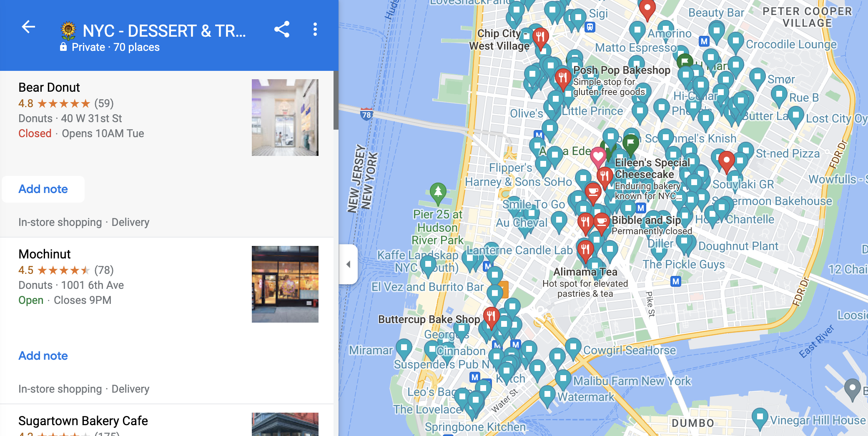Viewport: 868px width, 436px height.
Task: Click the pink heart favorite pin
Action: coord(598,157)
